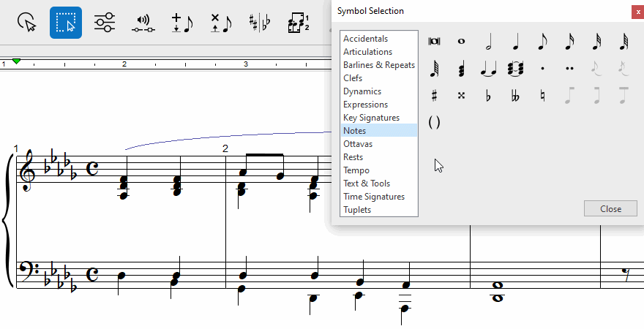
Task: Choose the parentheses symbol
Action: tap(434, 122)
